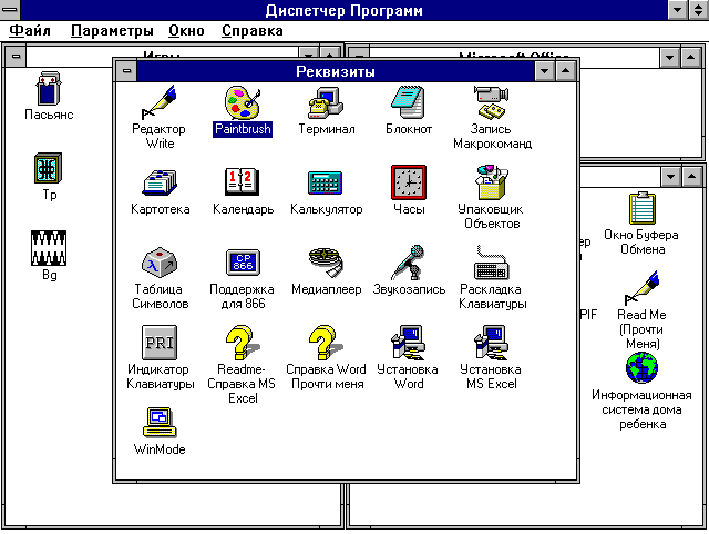Image resolution: width=709 pixels, height=534 pixels.
Task: Open the Окно menu
Action: point(186,31)
